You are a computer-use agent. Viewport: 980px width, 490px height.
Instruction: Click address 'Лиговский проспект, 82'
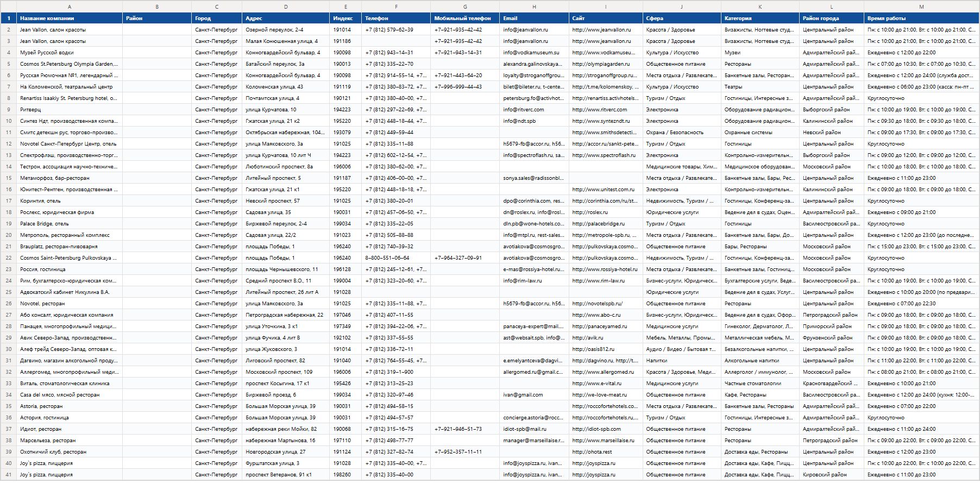tap(286, 361)
